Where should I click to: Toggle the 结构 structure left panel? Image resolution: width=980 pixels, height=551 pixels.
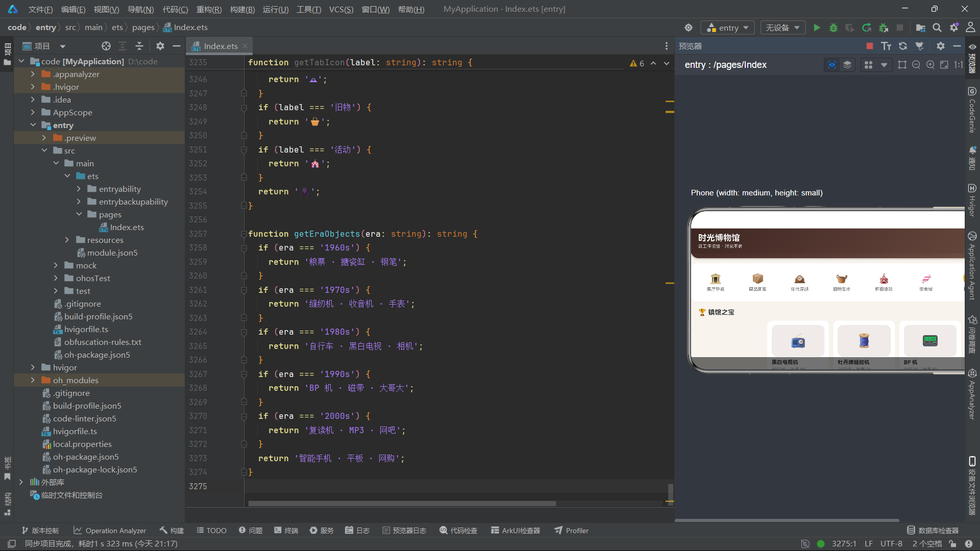coord(7,504)
